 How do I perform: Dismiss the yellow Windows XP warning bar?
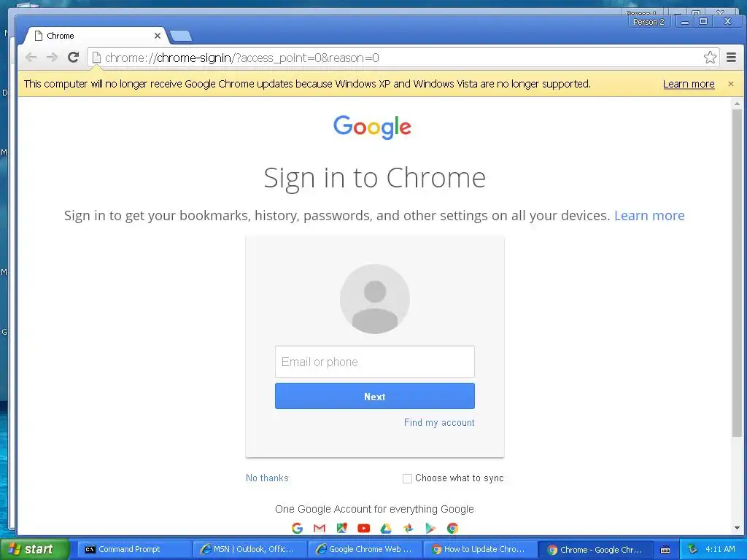(x=731, y=84)
